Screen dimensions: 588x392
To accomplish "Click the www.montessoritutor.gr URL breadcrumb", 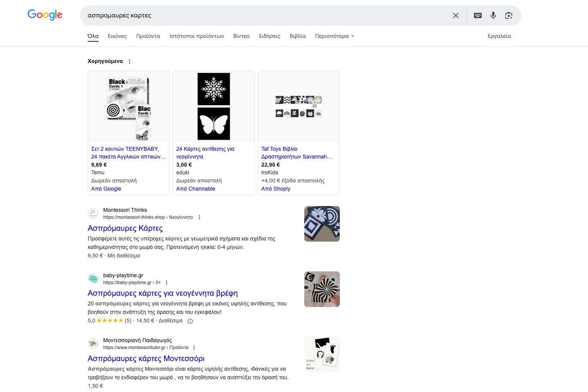I will point(146,348).
